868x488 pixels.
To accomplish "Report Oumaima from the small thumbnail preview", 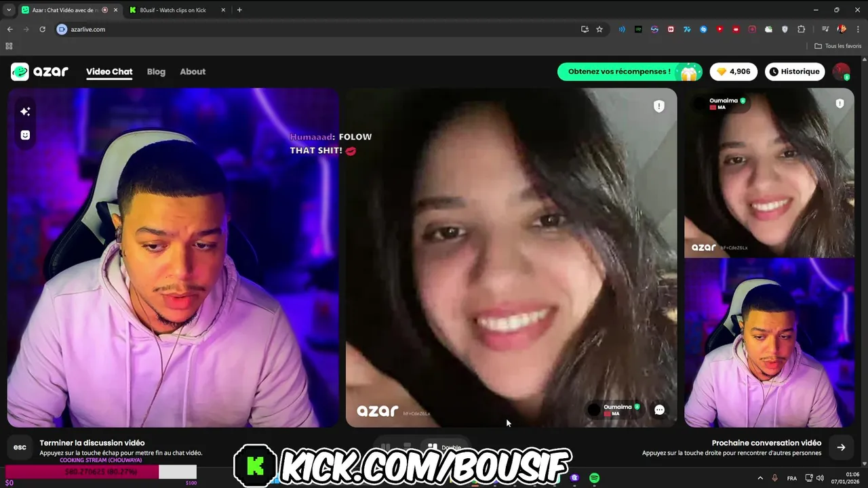I will tap(840, 104).
